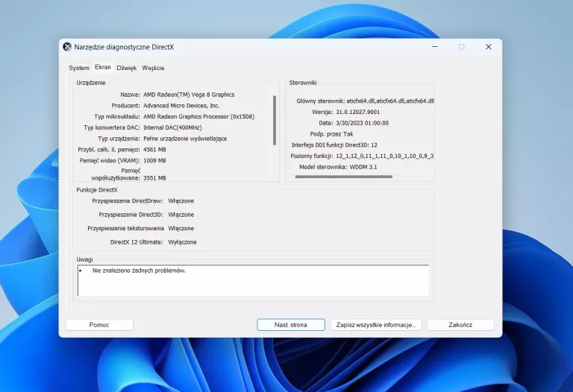The image size is (573, 392).
Task: Click shared memory '3551 MB' value
Action: (x=154, y=178)
